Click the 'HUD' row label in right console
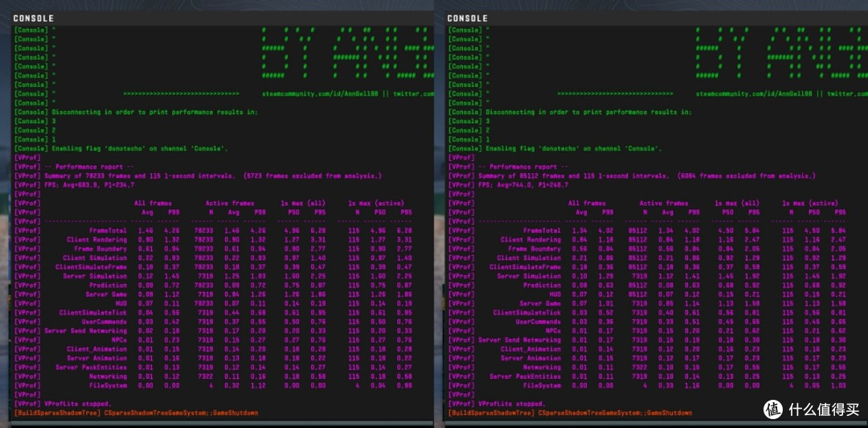This screenshot has height=428, width=868. [555, 294]
